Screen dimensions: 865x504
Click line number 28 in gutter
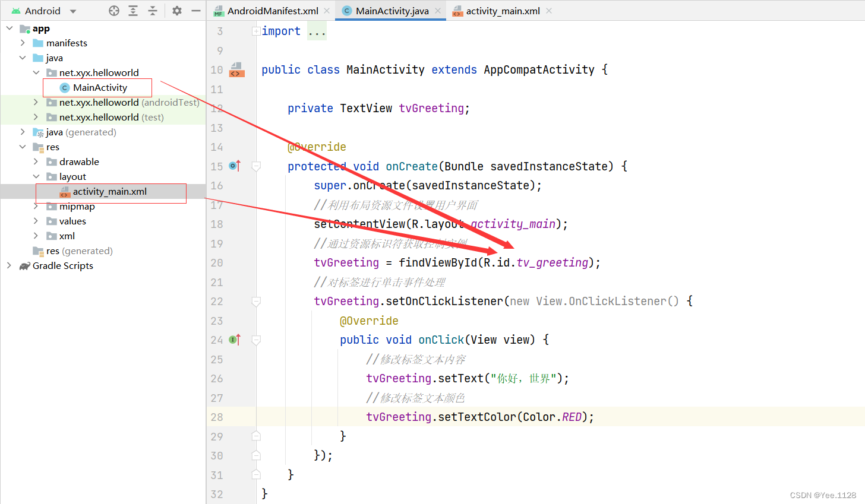coord(217,417)
